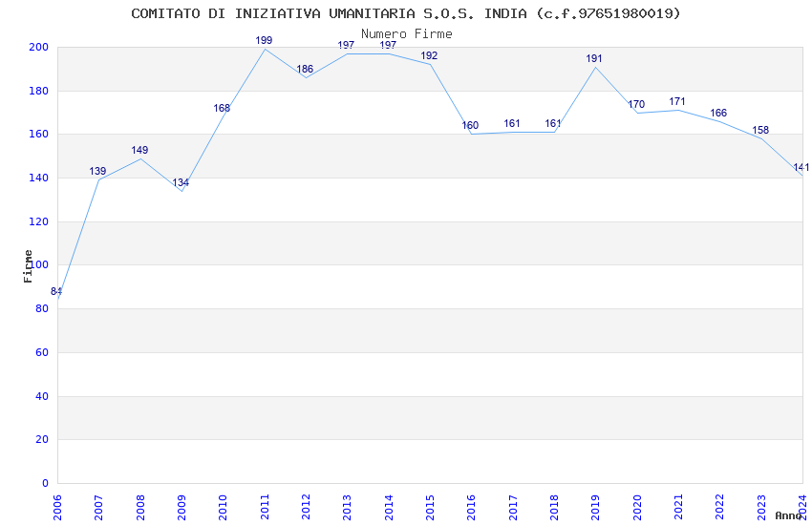Select the 186 data label for 2012
The width and height of the screenshot is (812, 525).
coord(305,70)
